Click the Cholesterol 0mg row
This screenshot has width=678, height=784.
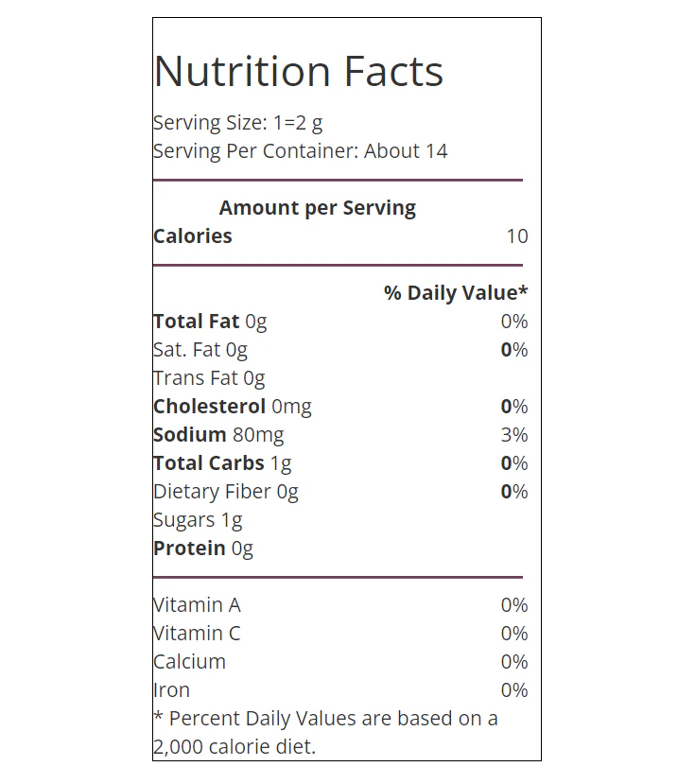[x=340, y=407]
